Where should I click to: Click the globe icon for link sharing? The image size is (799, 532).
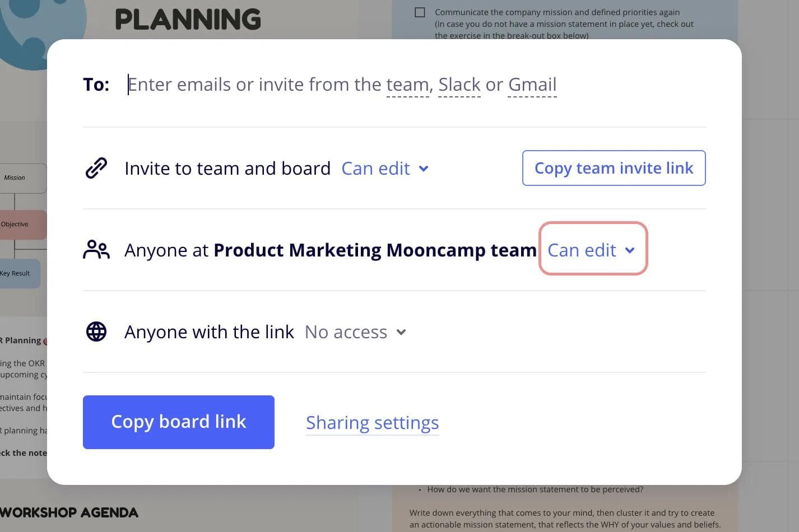pos(96,331)
